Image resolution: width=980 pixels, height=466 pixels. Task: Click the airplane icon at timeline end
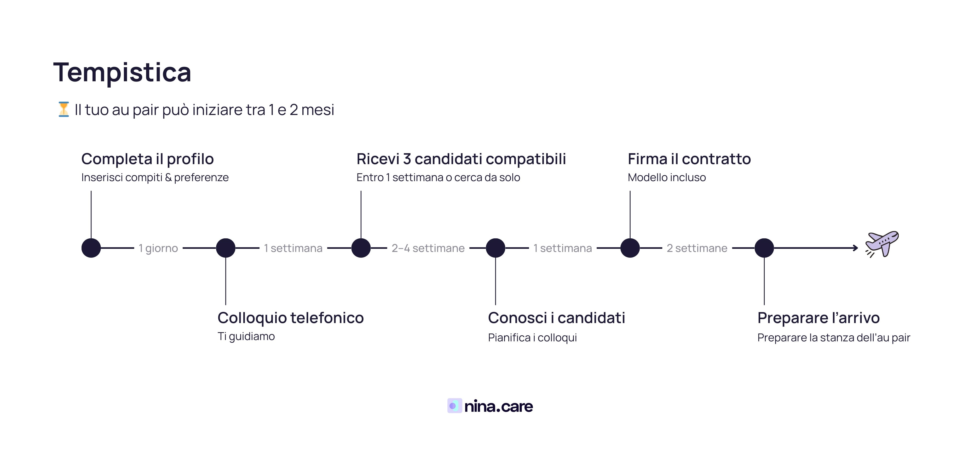(882, 244)
